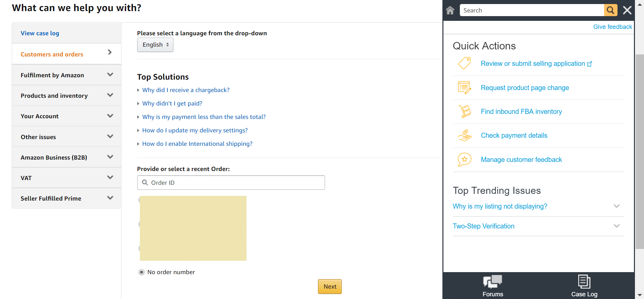Open the View case log link
644x299 pixels.
point(40,33)
